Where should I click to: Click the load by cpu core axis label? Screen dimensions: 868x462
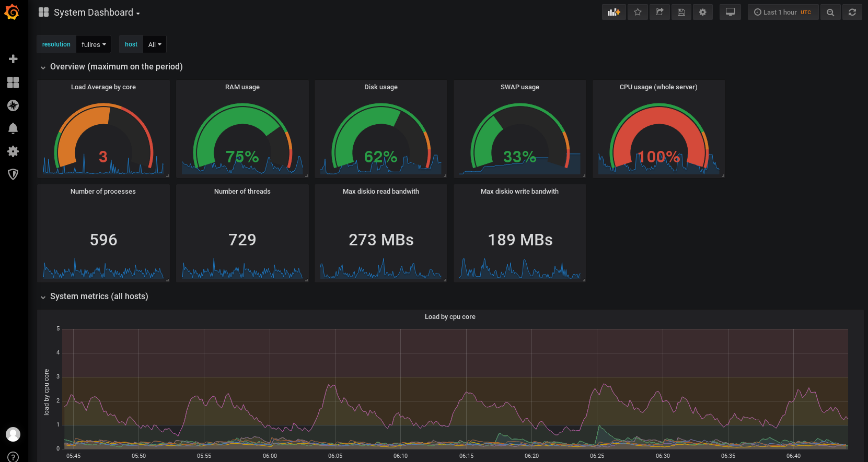coord(47,392)
